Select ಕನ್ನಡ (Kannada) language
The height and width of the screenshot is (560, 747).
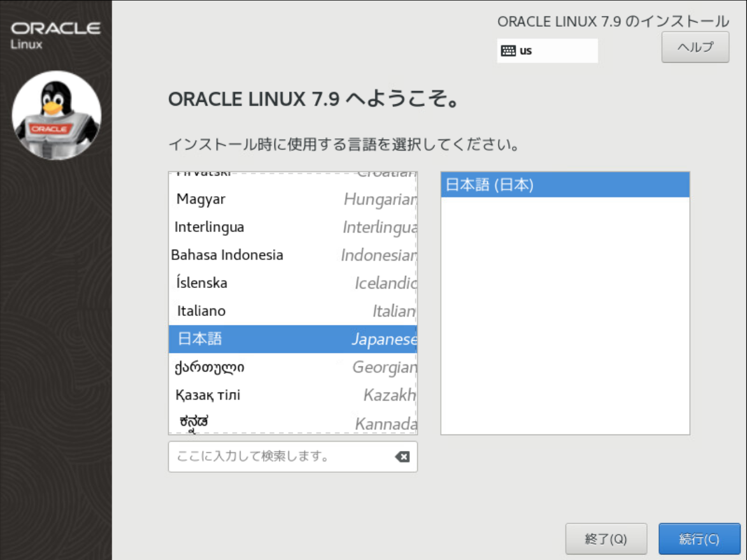click(292, 422)
